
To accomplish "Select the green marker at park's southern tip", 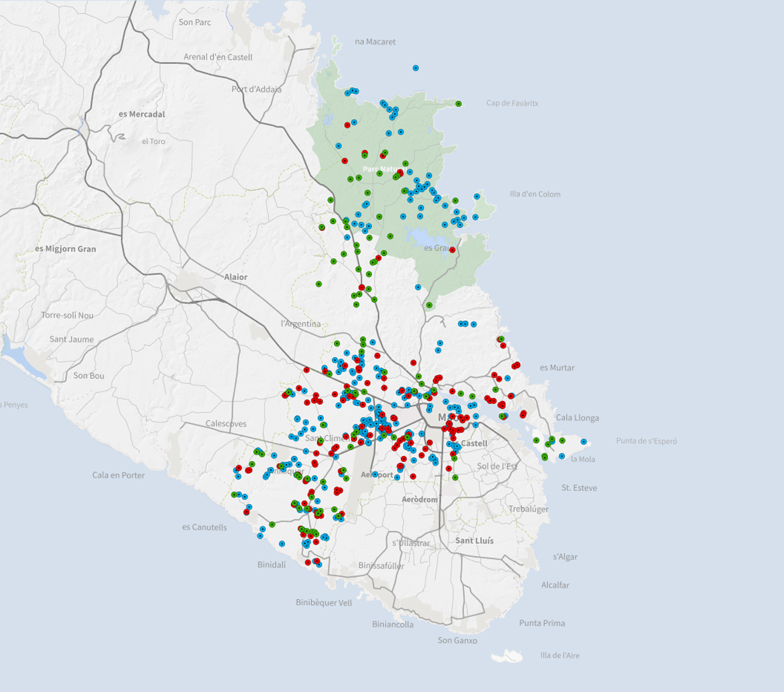I will (x=429, y=305).
